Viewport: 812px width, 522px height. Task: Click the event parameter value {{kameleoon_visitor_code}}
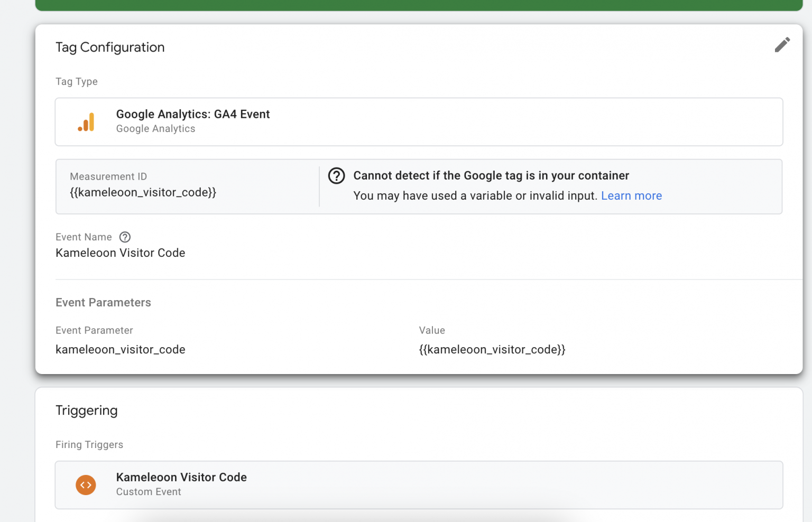(x=492, y=350)
